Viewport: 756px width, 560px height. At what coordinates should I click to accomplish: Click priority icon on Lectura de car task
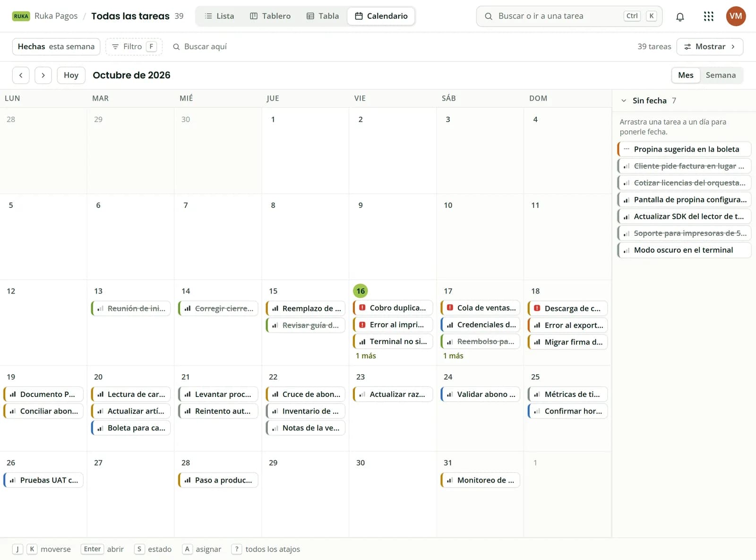tap(100, 394)
